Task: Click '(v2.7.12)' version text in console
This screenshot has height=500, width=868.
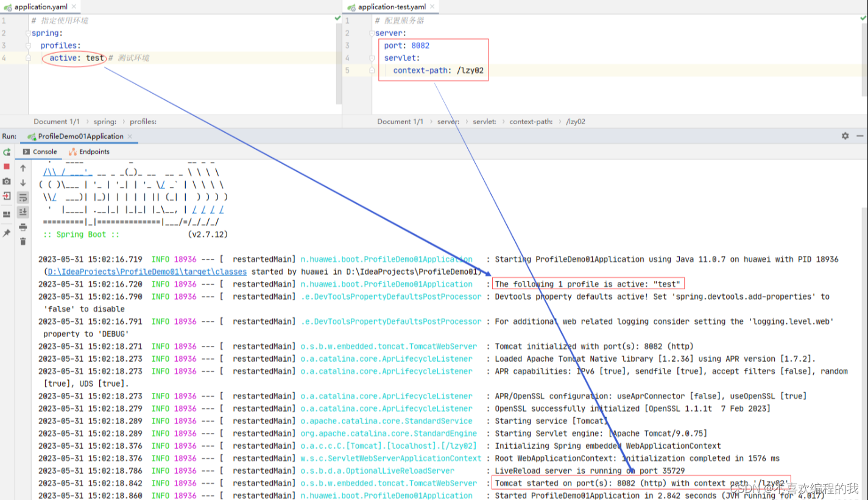Action: [x=208, y=234]
